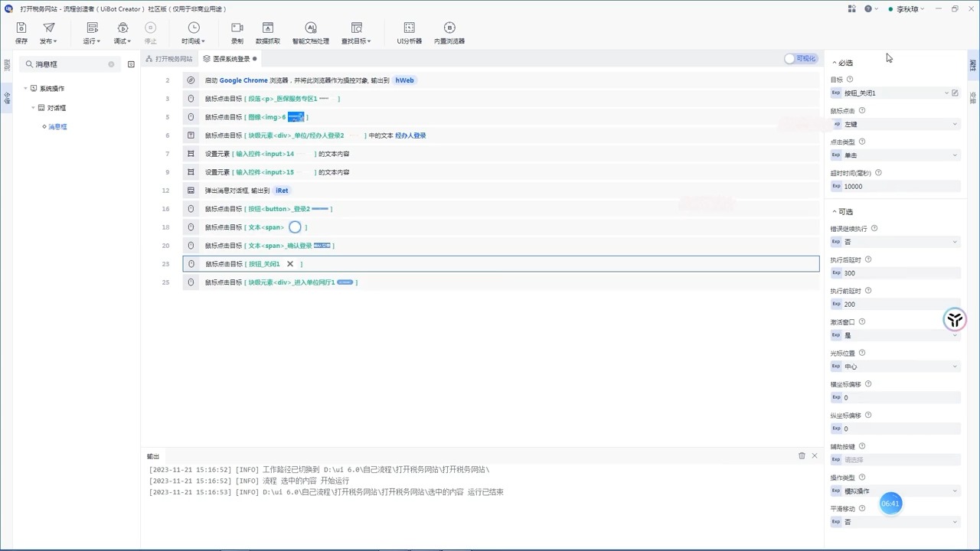
Task: Click the 超时时间 10000 input field
Action: click(x=895, y=186)
